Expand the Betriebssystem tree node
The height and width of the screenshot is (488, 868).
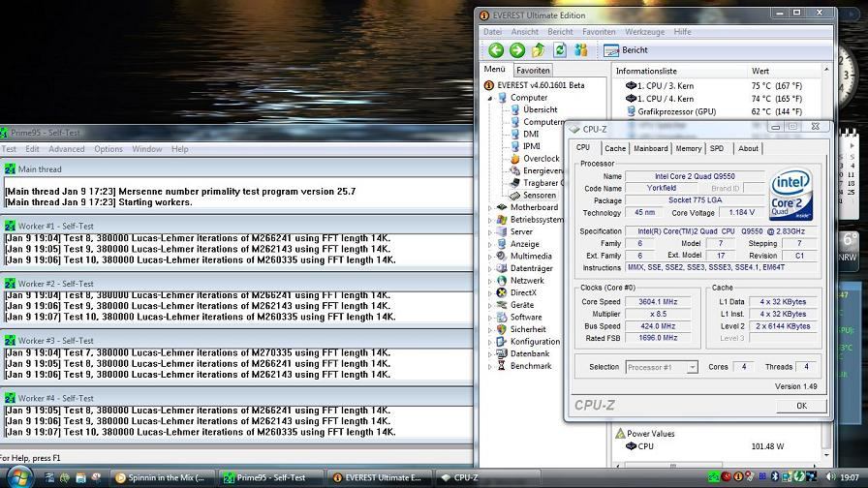tap(490, 220)
